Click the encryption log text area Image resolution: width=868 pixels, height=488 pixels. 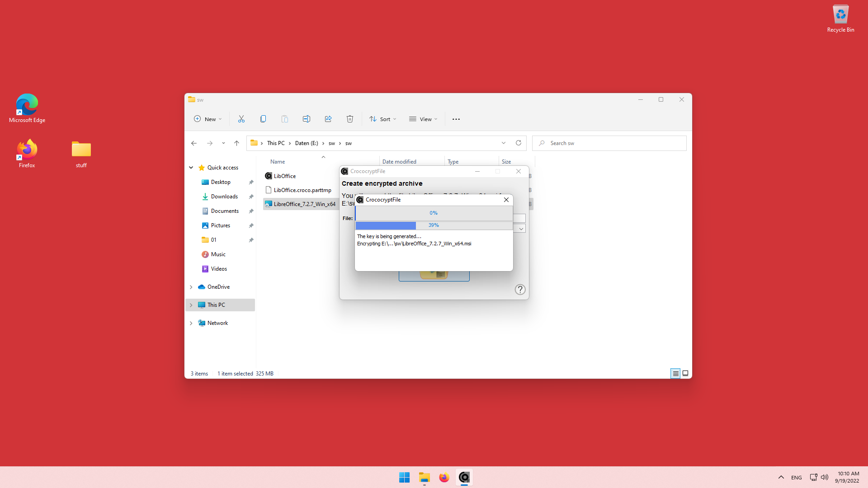click(434, 251)
